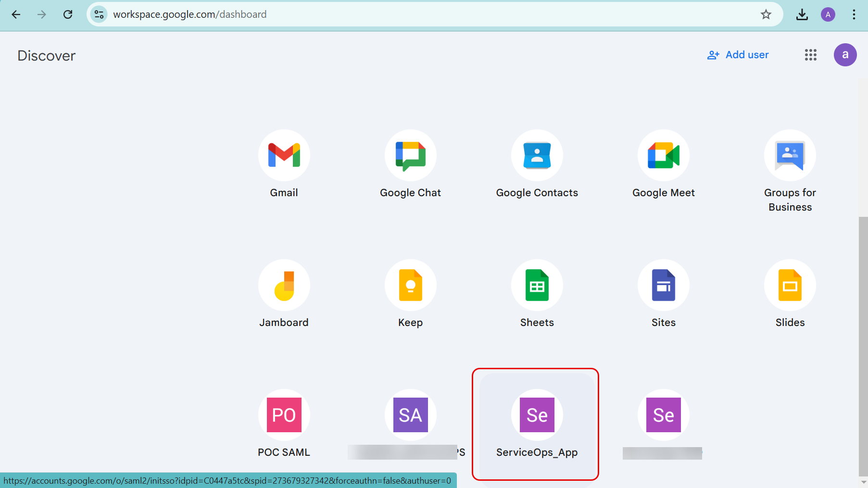The height and width of the screenshot is (488, 868).
Task: Open Google Sites
Action: (663, 285)
